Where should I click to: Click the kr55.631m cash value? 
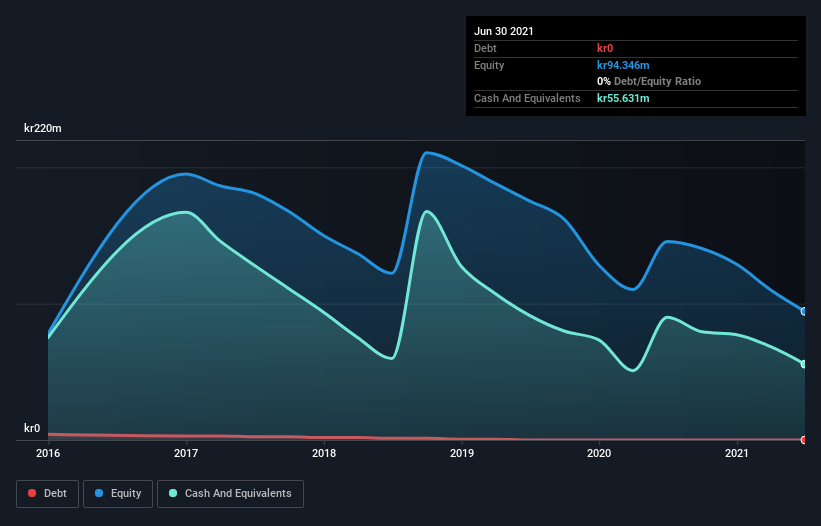pyautogui.click(x=623, y=98)
